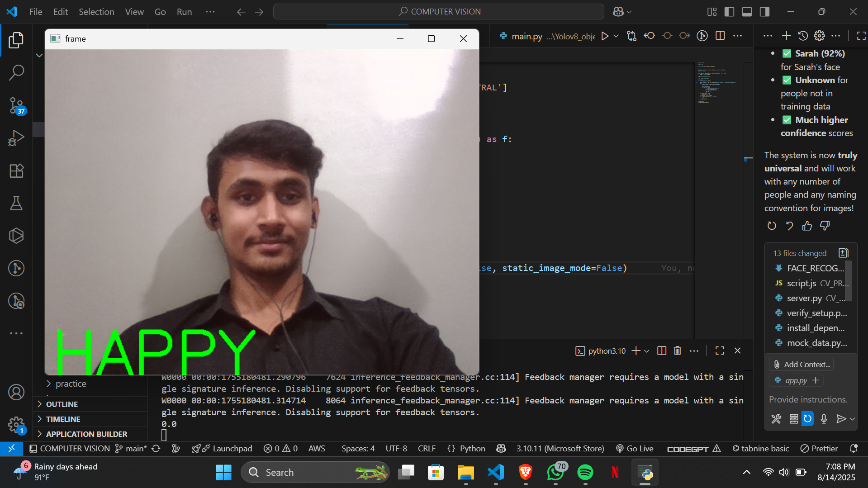Click the editor minimap code overview
Screen dimensions: 868x488
pyautogui.click(x=717, y=84)
